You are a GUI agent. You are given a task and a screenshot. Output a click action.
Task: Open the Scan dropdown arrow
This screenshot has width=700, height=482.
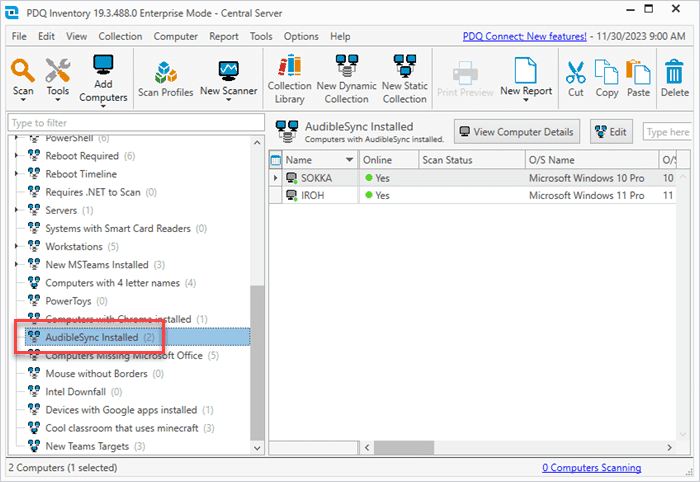click(x=23, y=100)
